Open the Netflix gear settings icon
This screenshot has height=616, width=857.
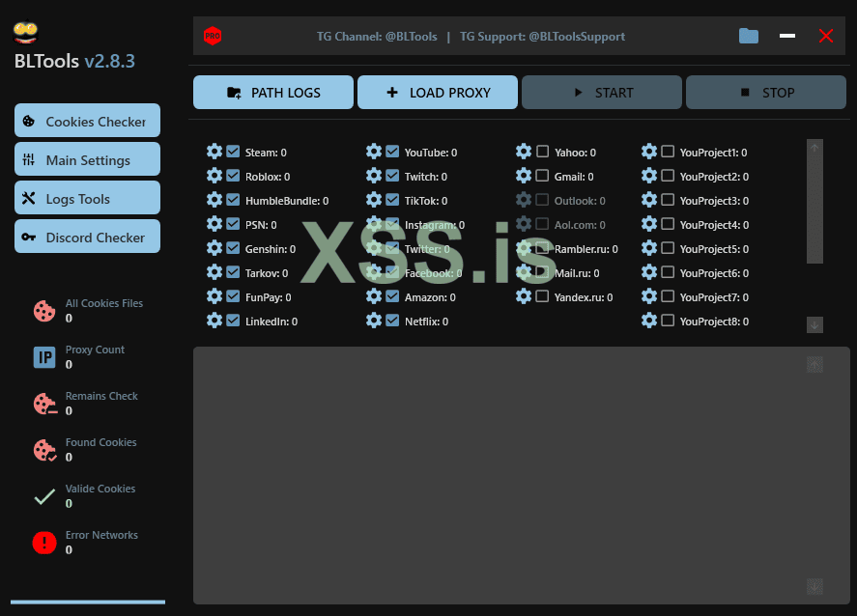point(374,321)
